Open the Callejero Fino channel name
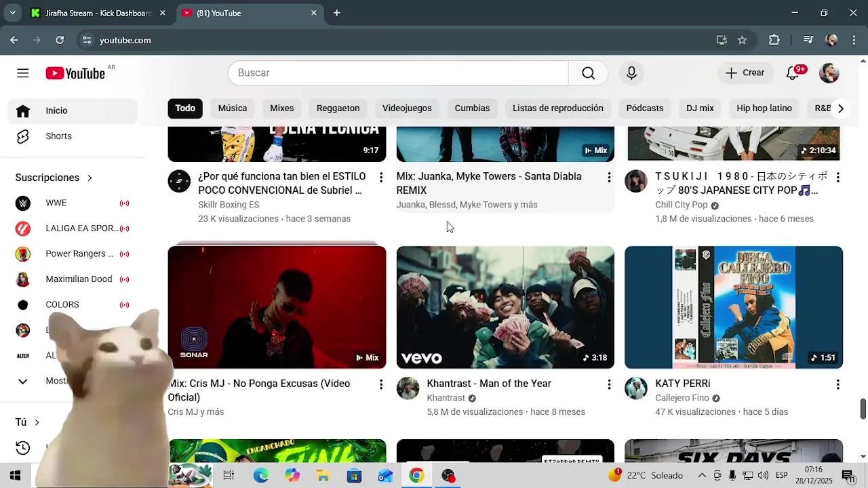Screen dimensions: 868x488 (x=682, y=398)
